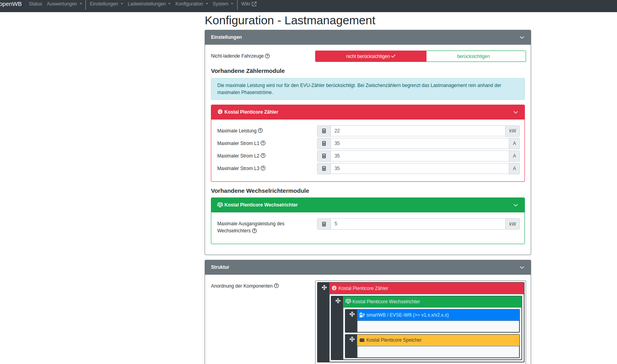Select 'berücksichtigen' option
The width and height of the screenshot is (617, 364).
[476, 56]
